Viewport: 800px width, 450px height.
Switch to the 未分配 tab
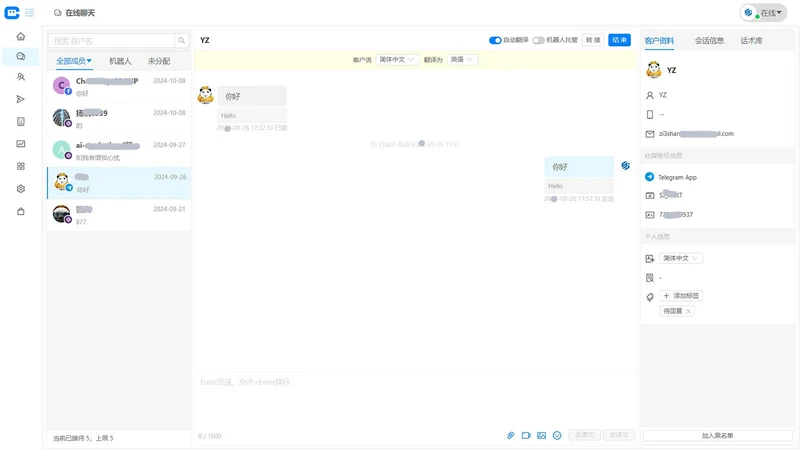point(159,61)
